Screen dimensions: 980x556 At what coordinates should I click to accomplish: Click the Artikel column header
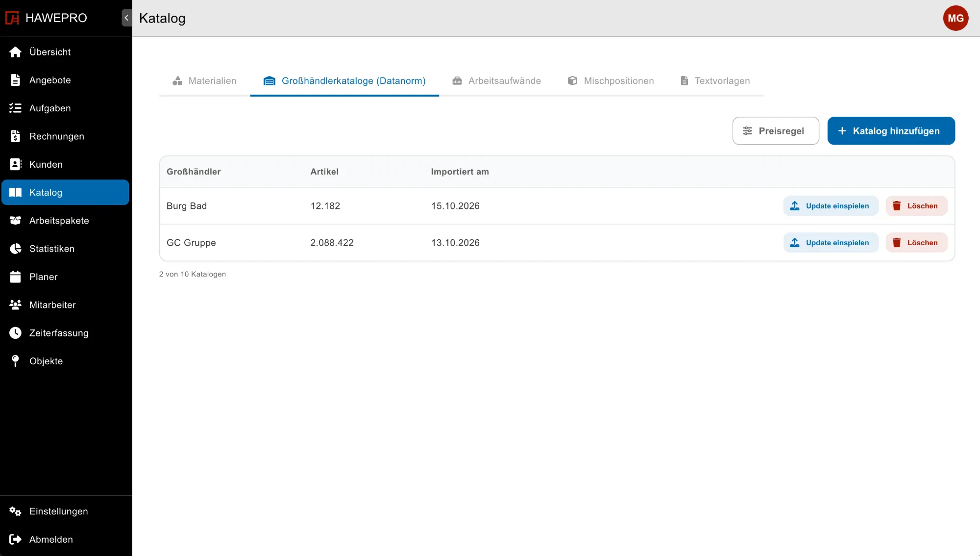click(324, 172)
